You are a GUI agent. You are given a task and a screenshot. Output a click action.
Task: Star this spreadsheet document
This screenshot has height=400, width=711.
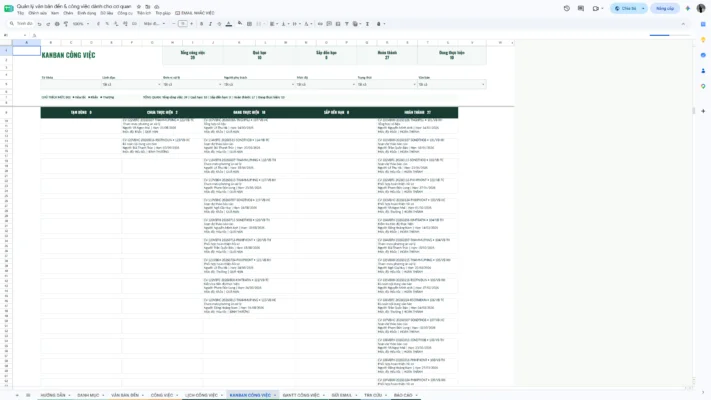point(139,7)
